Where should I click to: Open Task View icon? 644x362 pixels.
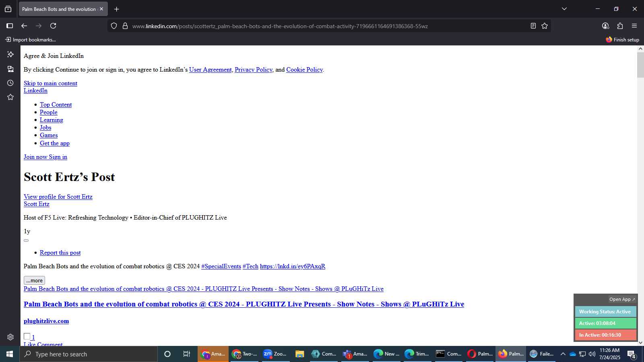pos(186,354)
